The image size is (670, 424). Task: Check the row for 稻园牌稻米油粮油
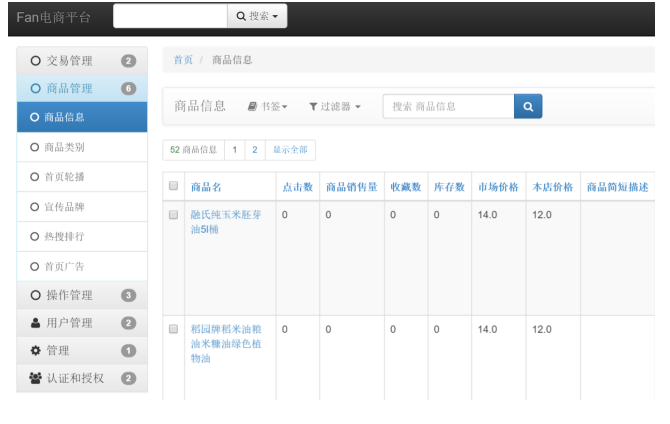(173, 329)
